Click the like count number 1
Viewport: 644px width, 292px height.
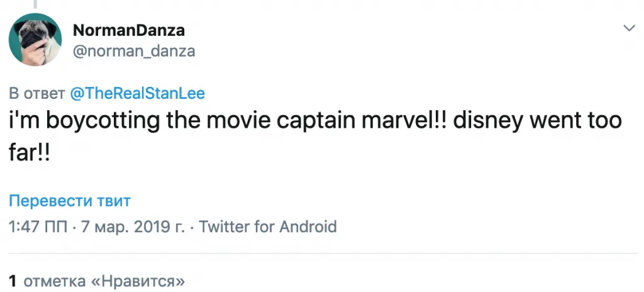pyautogui.click(x=13, y=279)
